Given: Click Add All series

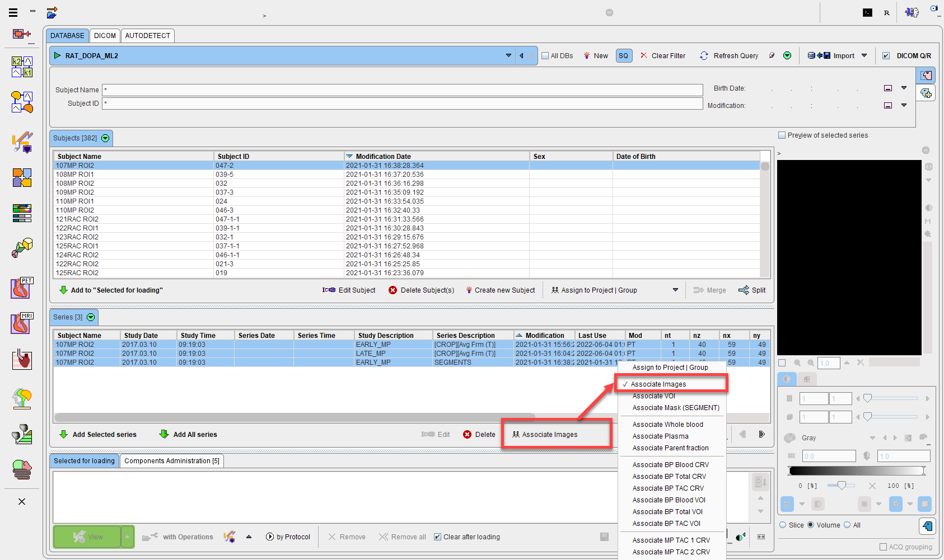Looking at the screenshot, I should (188, 434).
